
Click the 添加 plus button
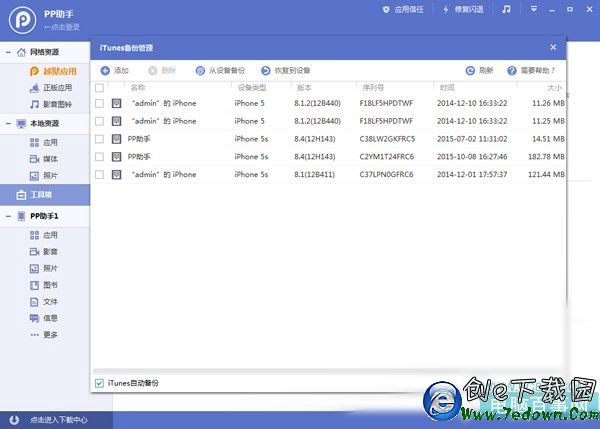114,70
